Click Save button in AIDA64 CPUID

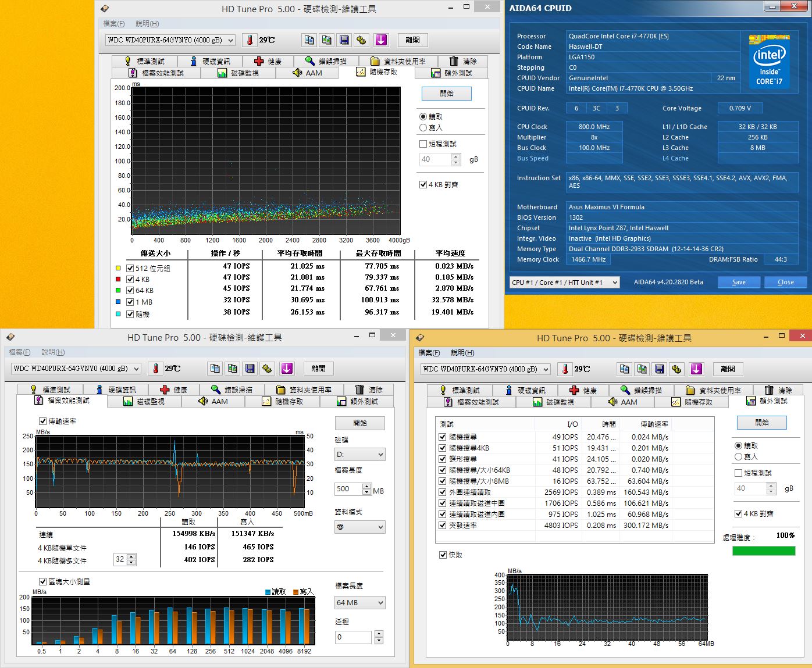(739, 283)
